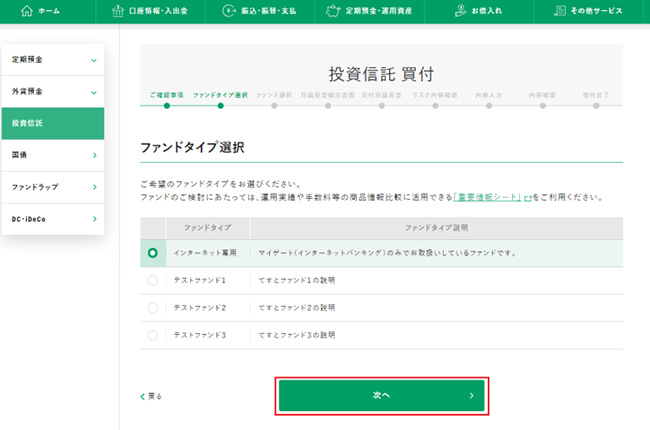Click the テストファンド3 name cell
Image resolution: width=650 pixels, height=430 pixels.
click(199, 335)
